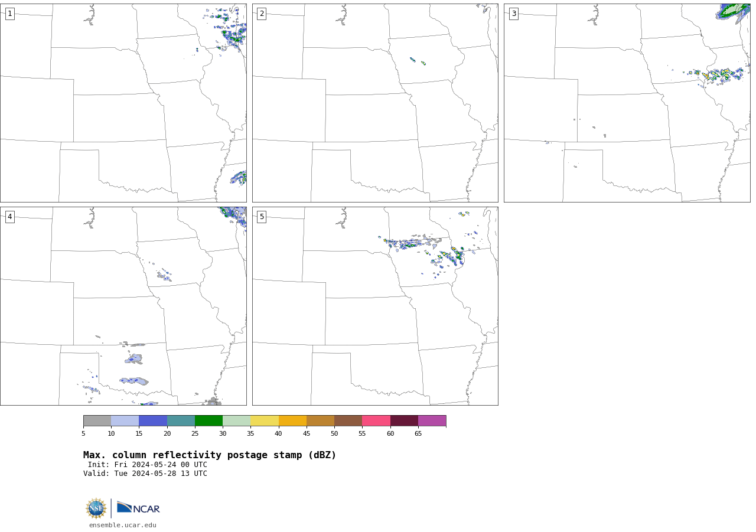The width and height of the screenshot is (756, 532).
Task: Click the tan 45-50 dBZ swatch
Action: 320,421
